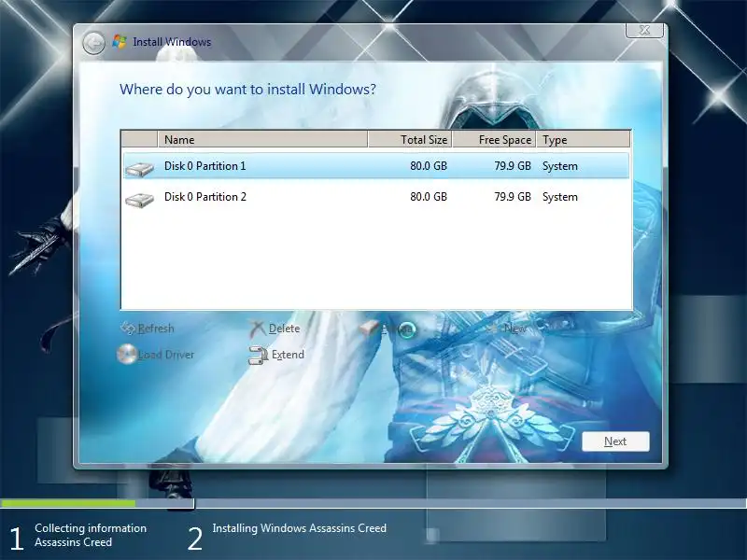Click 80.0 GB total size of Partition 1

click(429, 166)
